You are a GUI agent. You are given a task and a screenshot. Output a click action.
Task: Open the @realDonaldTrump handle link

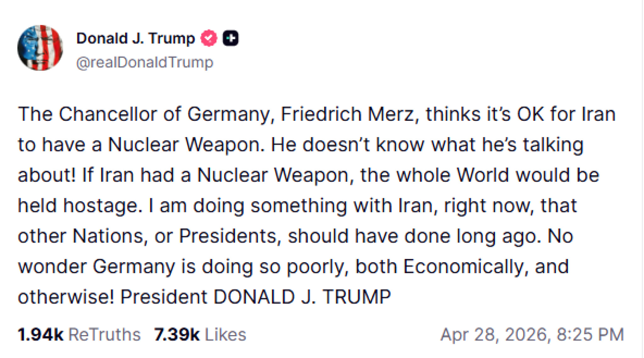pos(145,62)
